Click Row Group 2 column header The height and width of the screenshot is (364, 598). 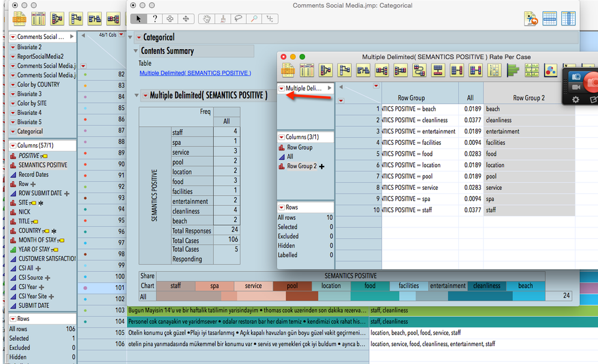click(528, 98)
